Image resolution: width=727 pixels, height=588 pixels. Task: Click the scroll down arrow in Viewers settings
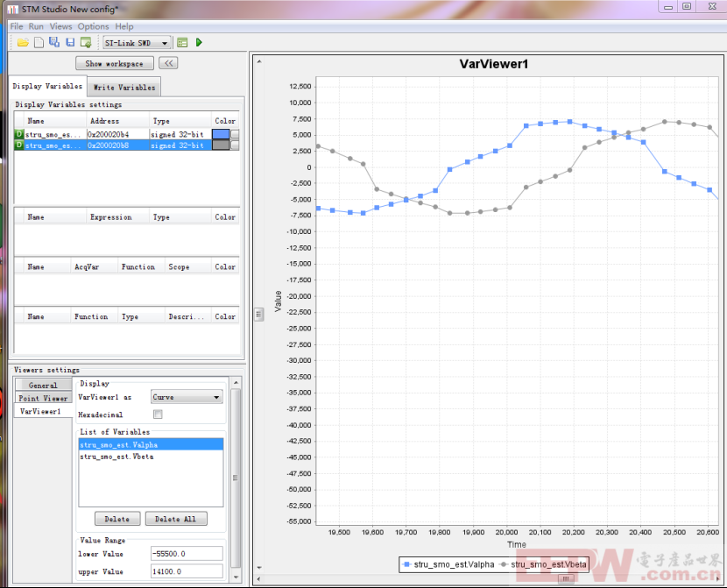tap(236, 577)
